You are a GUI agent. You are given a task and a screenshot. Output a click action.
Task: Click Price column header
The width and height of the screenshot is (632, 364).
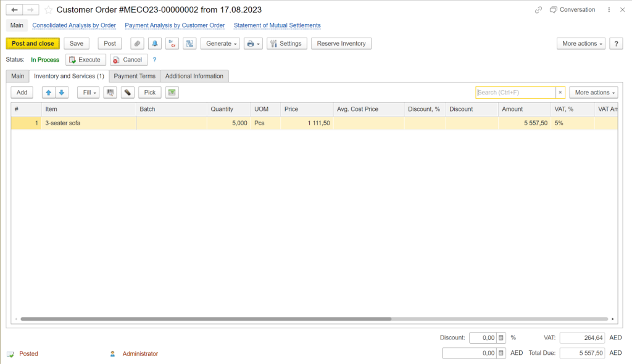(307, 109)
